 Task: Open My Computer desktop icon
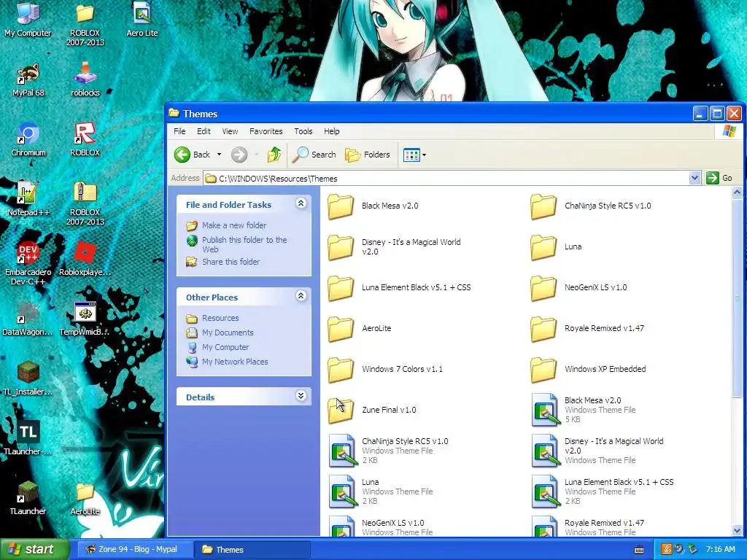coord(28,19)
